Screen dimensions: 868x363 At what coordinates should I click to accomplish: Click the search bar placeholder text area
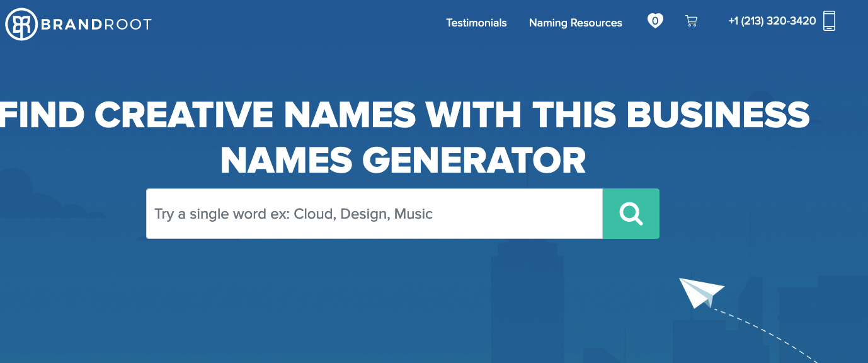294,214
